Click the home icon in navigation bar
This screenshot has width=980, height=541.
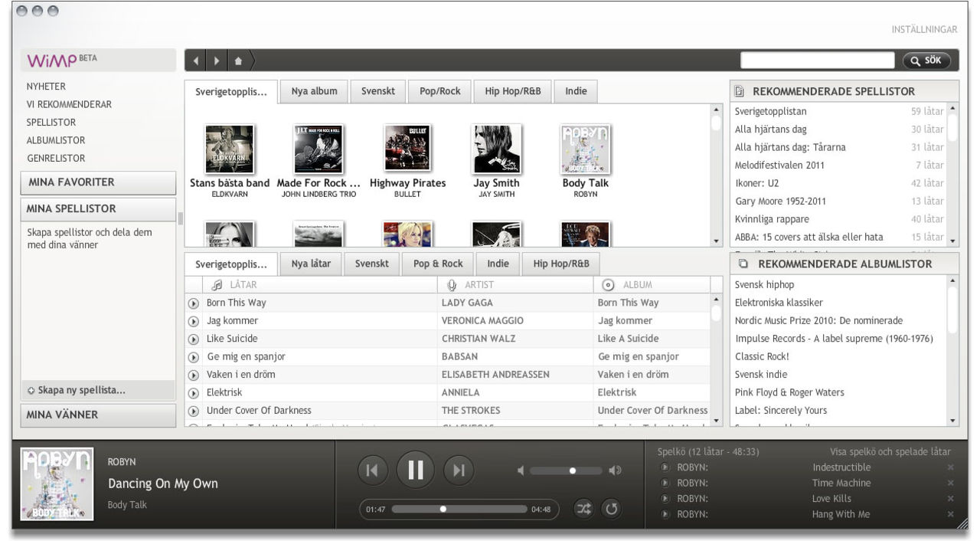click(238, 61)
